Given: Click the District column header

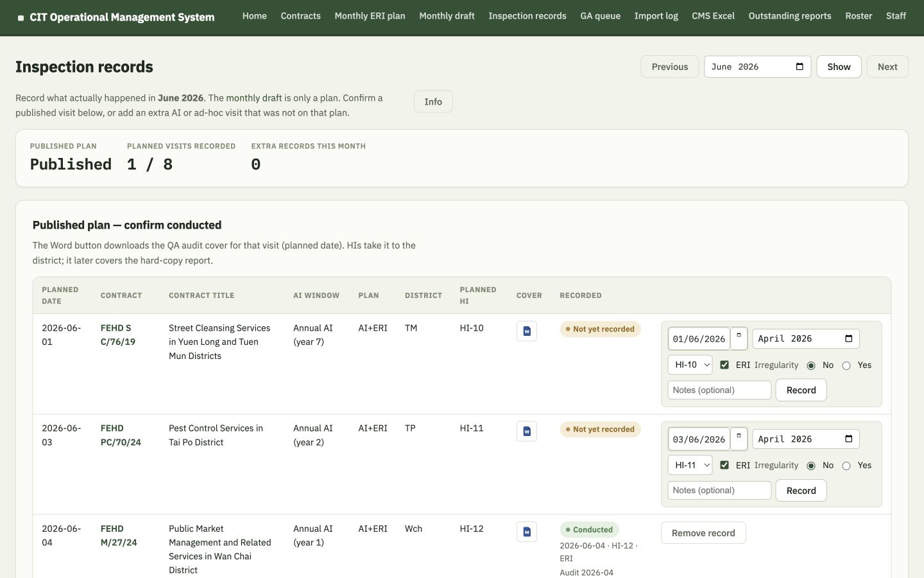Looking at the screenshot, I should point(424,295).
